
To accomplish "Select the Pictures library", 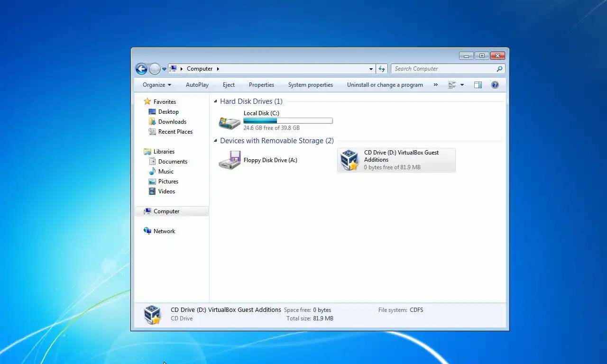I will (x=168, y=182).
